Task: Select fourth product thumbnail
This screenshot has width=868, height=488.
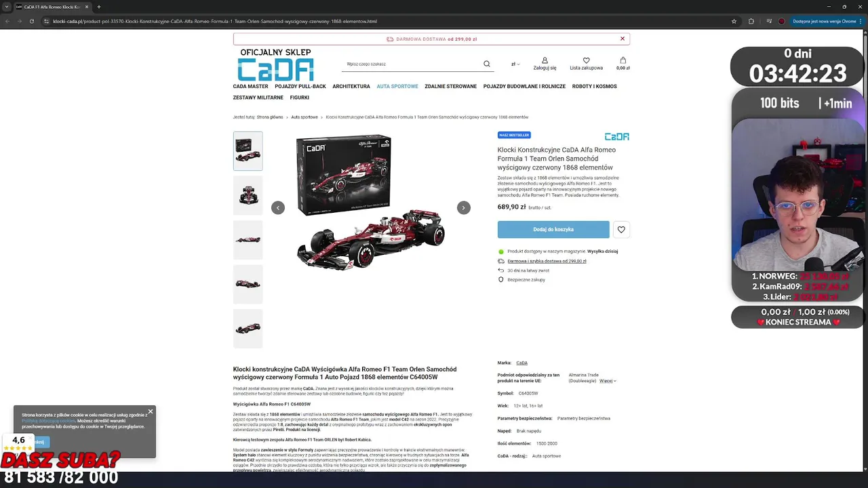Action: point(248,284)
